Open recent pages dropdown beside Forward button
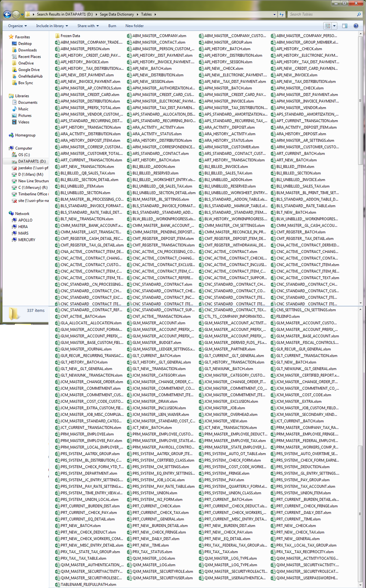The image size is (366, 588). coord(22,14)
